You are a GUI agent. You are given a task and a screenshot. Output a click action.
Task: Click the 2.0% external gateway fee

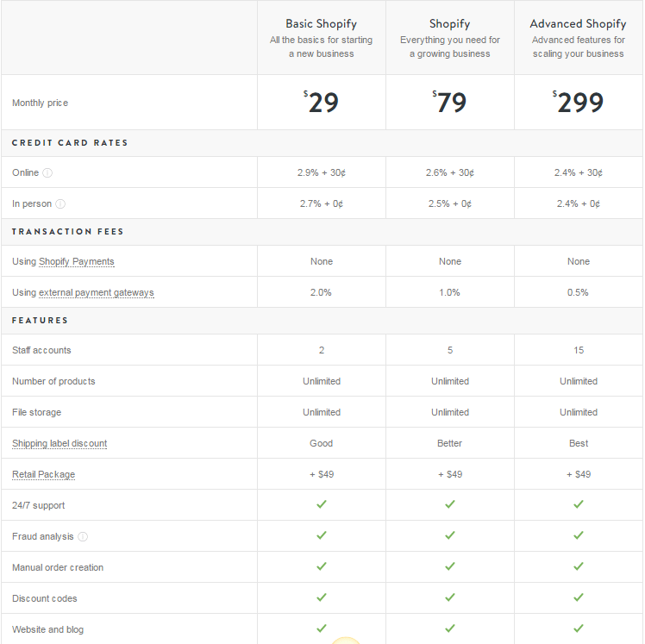(321, 293)
